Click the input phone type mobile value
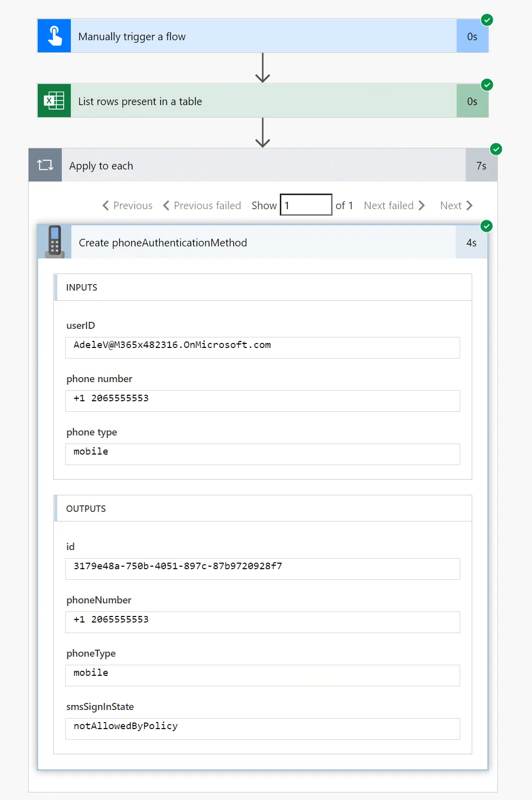This screenshot has width=532, height=800. (263, 454)
